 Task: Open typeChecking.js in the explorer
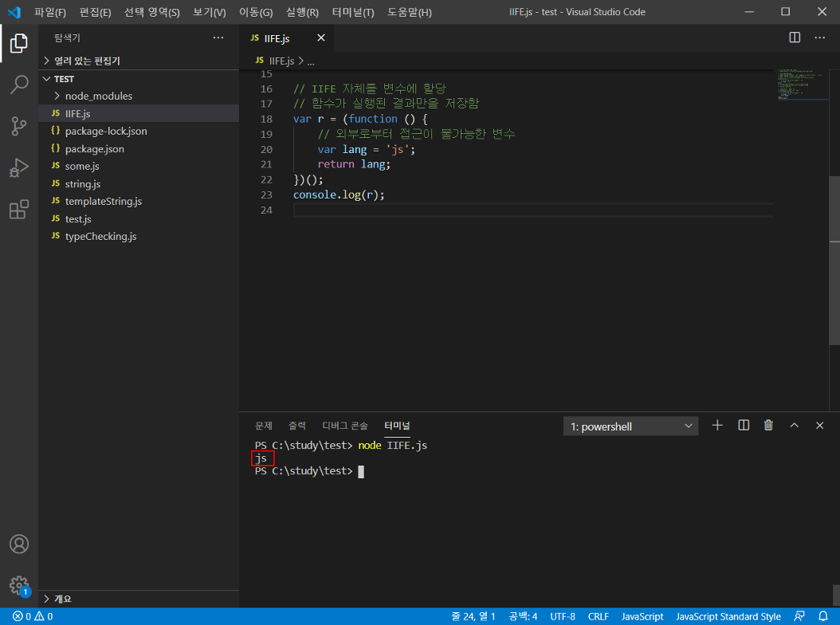pos(139,237)
